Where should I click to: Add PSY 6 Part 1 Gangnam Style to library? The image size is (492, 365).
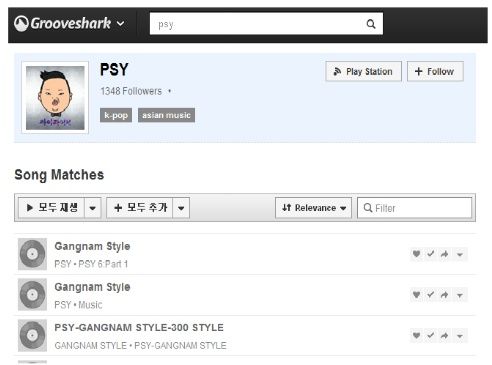point(431,254)
